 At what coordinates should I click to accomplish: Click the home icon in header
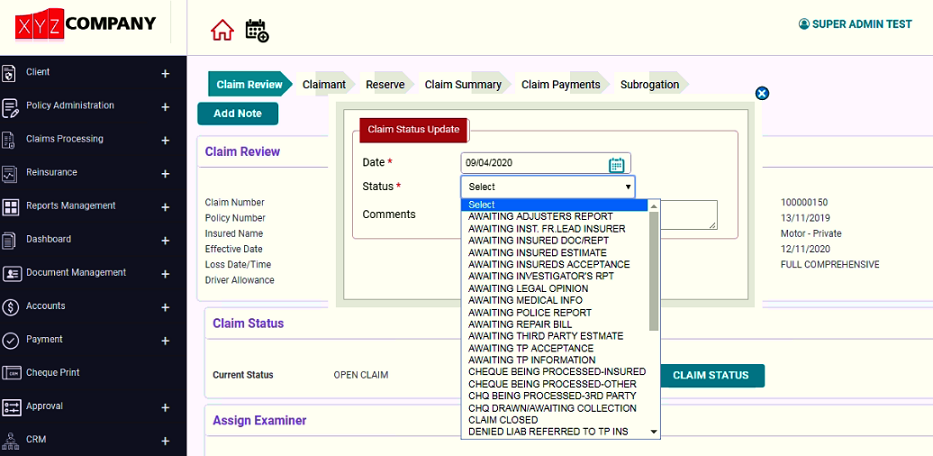[x=222, y=30]
